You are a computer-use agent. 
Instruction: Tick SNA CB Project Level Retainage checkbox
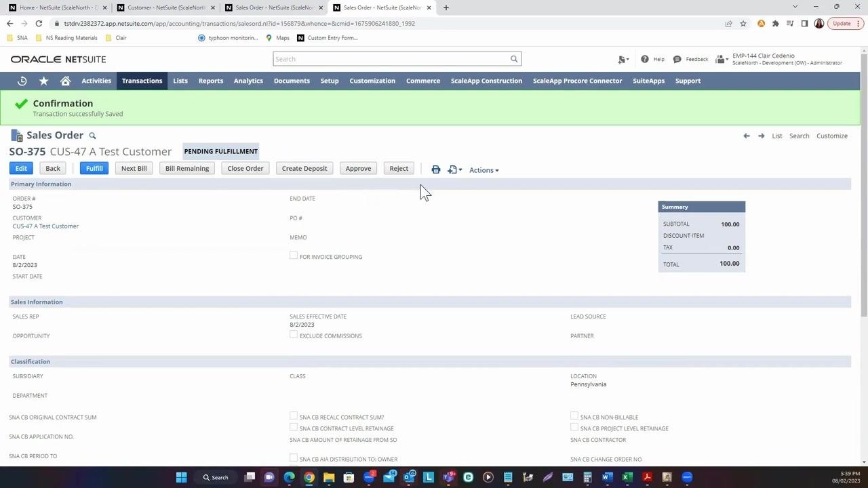(574, 427)
